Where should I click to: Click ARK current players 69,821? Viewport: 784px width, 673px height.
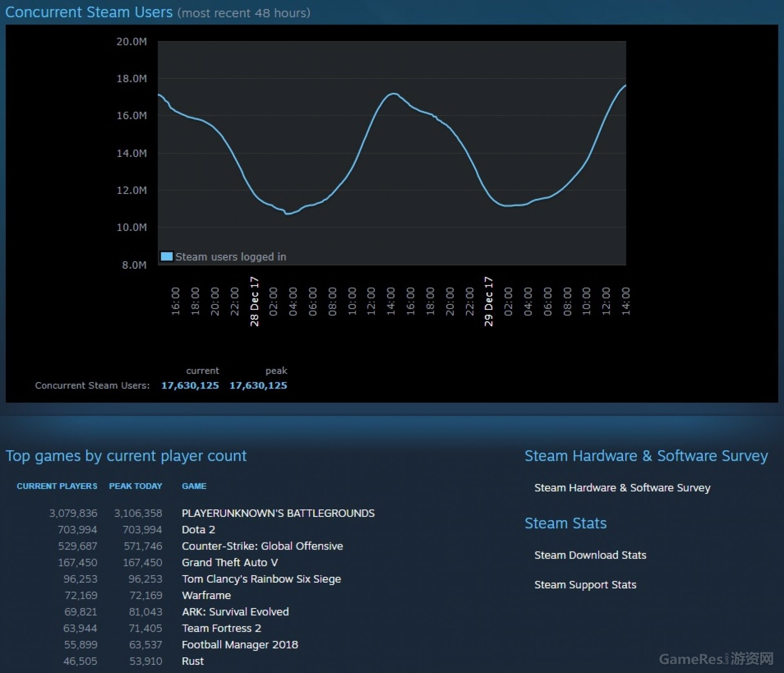click(x=81, y=612)
